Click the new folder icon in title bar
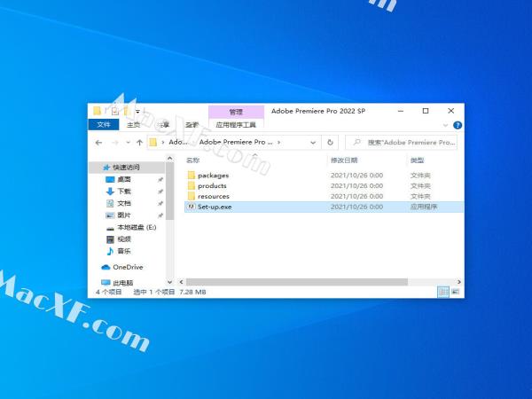This screenshot has height=399, width=532. [127, 111]
